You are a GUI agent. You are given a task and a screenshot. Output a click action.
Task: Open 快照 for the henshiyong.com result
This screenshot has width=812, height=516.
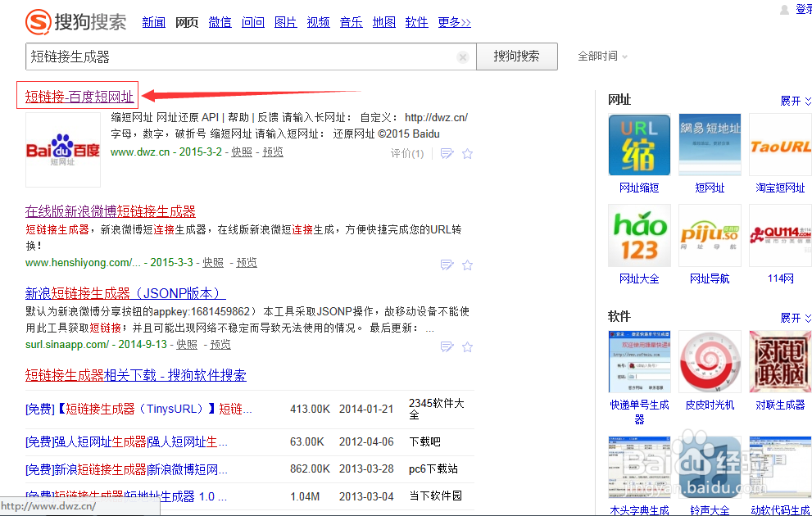[213, 263]
